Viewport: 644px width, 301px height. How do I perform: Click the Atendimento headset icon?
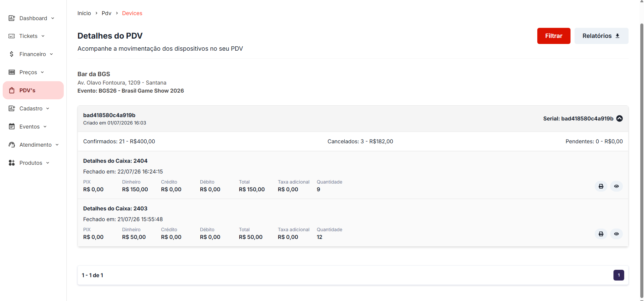click(x=12, y=145)
